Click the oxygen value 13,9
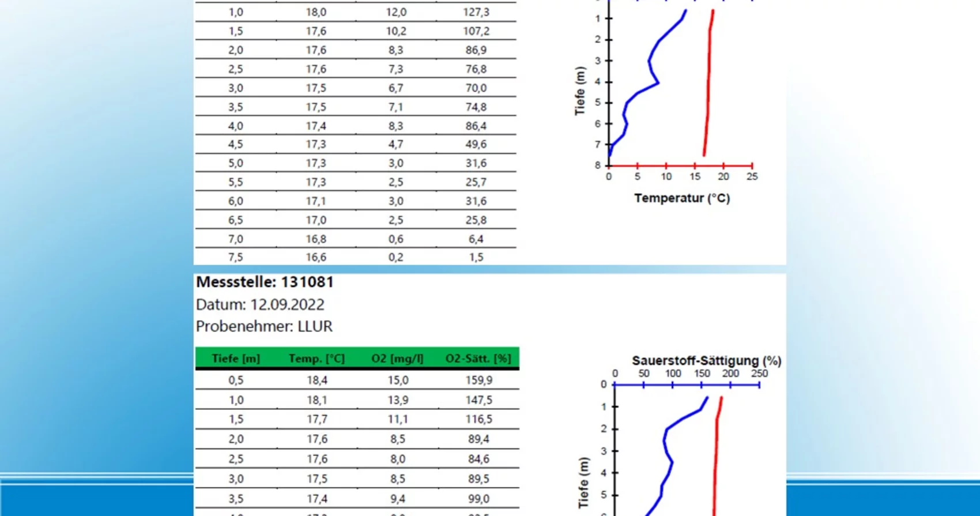 click(x=398, y=400)
